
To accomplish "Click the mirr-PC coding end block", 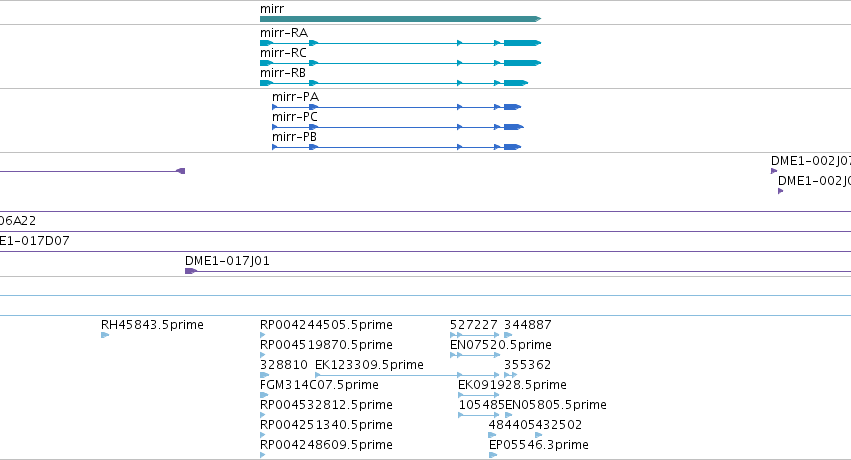I will tap(513, 127).
